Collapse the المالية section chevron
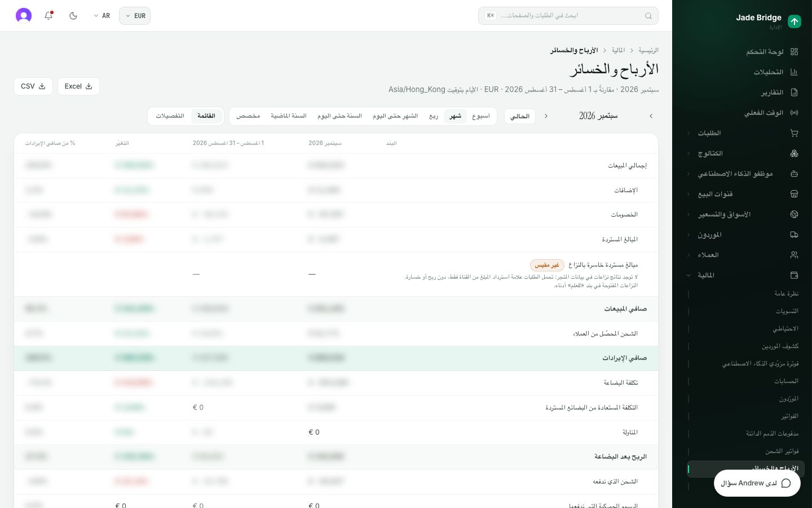Screen dimensions: 812x508 coord(689,275)
